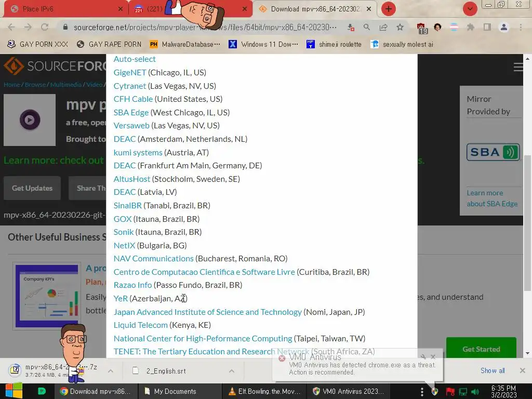Choose the Auto-select mirror link
532x399 pixels.
[x=135, y=59]
